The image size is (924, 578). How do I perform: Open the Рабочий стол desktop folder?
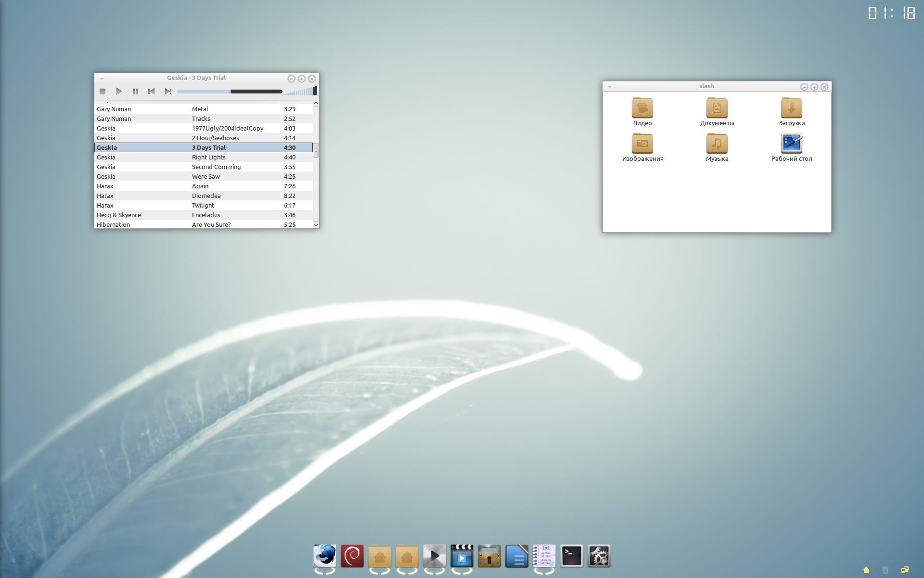click(791, 144)
